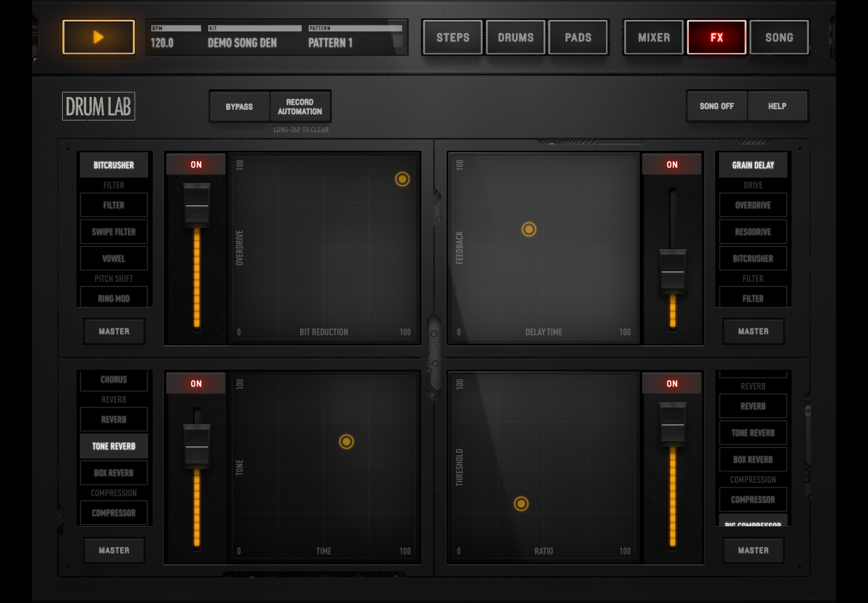
Task: Disable the Grain Delay ON switch
Action: 672,164
